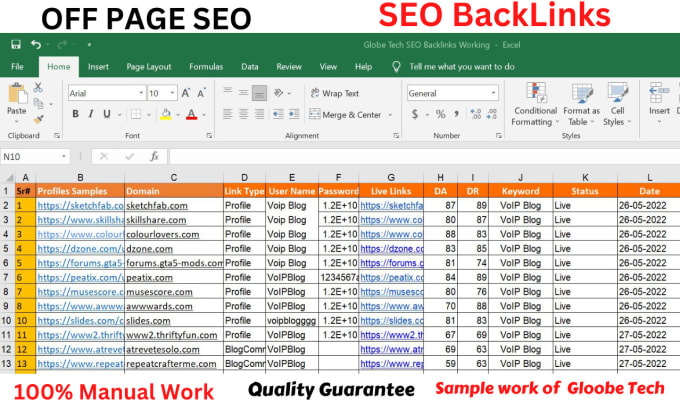Open the File menu tab
This screenshot has height=409, width=680.
17,67
